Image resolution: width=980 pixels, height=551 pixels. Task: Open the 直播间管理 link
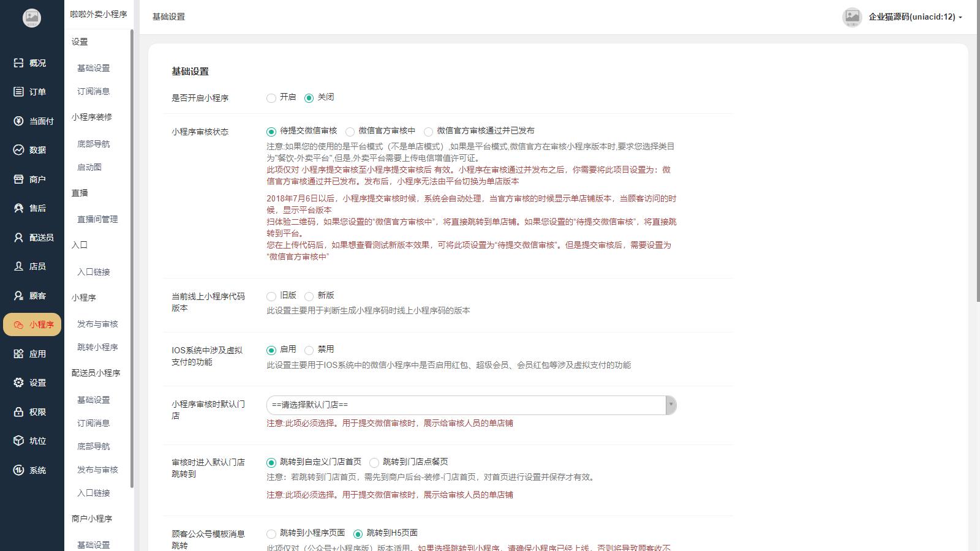pos(97,219)
